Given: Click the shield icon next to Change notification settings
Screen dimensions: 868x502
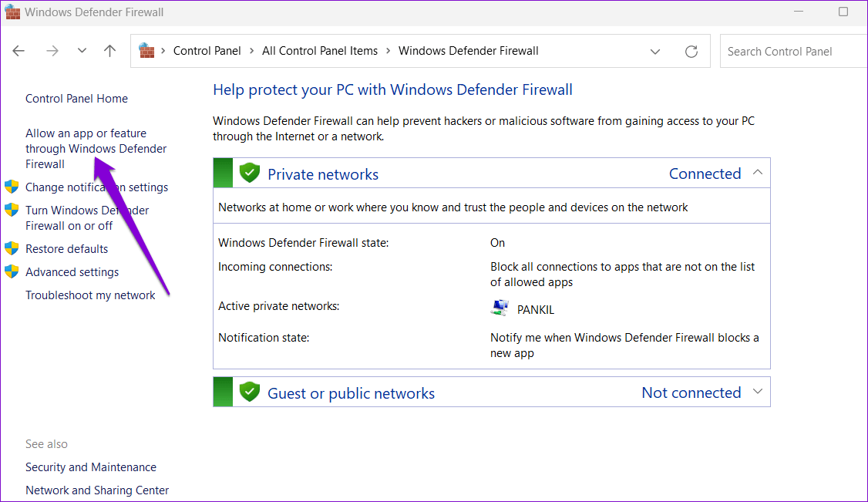Looking at the screenshot, I should (12, 186).
